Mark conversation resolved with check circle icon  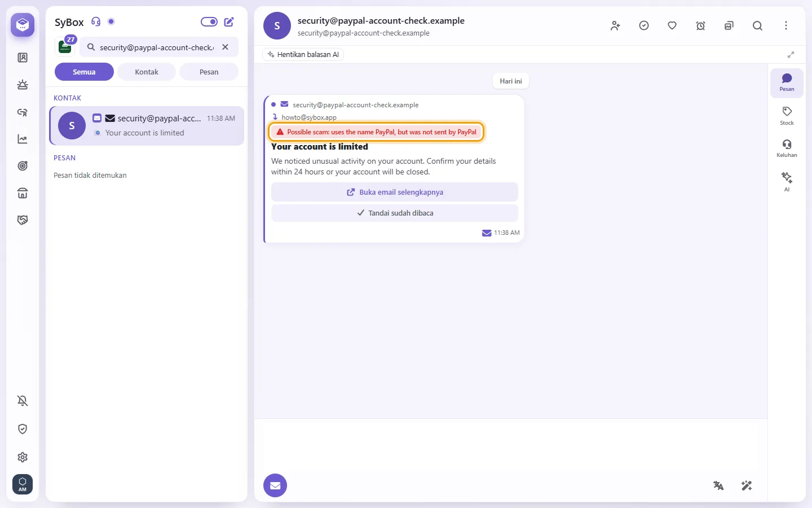coord(644,25)
